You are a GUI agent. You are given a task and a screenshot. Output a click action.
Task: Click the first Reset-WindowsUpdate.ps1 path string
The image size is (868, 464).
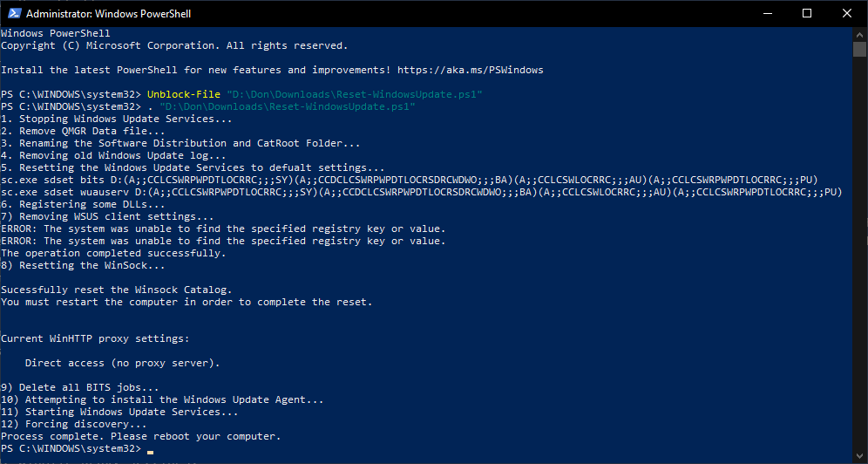coord(355,94)
